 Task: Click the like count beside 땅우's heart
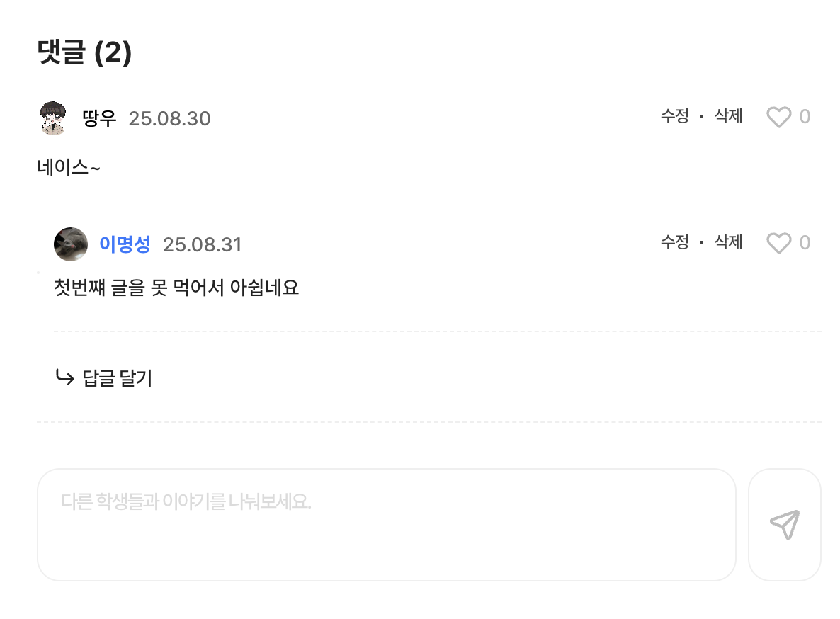pos(805,118)
